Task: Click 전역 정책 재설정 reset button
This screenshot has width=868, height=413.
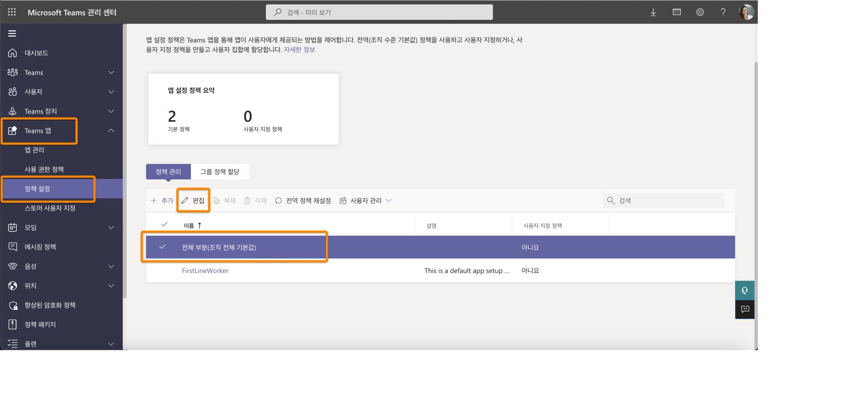Action: click(303, 201)
